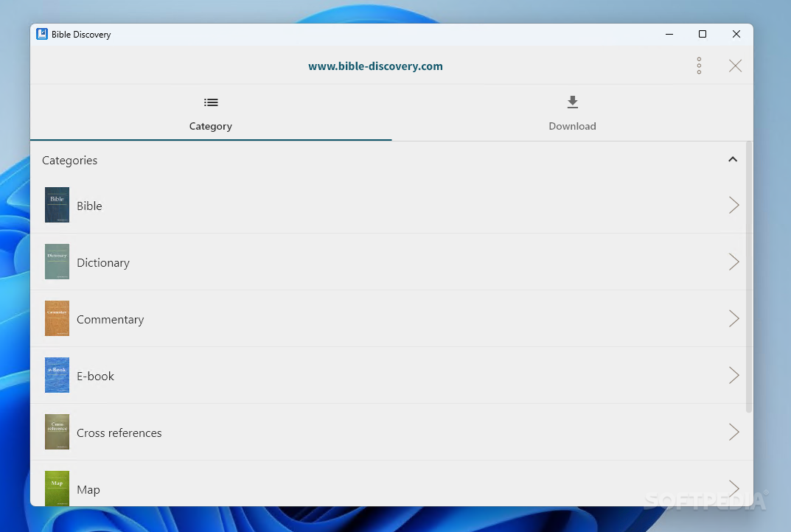Maximize the Bible Discovery window
Viewport: 791px width, 532px height.
point(703,35)
